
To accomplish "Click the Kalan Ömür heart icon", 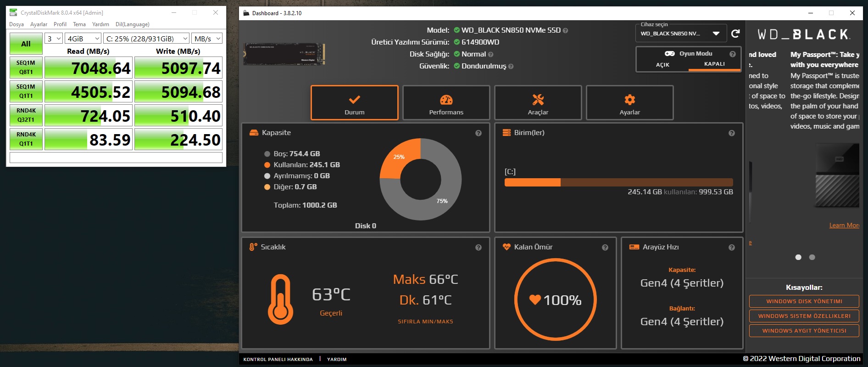I will click(506, 247).
